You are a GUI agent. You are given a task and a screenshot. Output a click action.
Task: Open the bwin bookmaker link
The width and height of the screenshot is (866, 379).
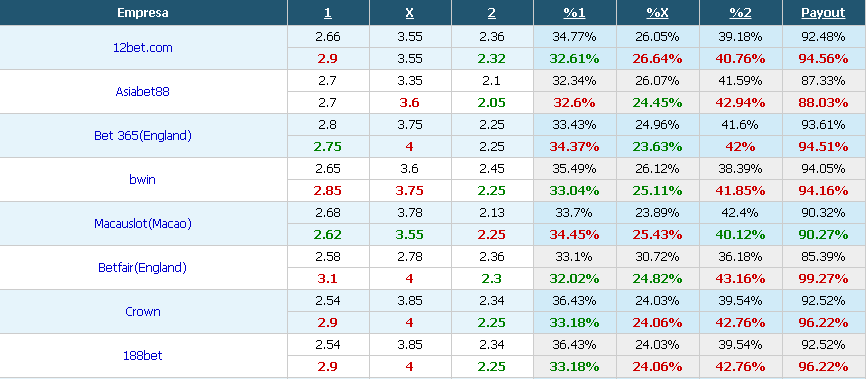(x=142, y=180)
